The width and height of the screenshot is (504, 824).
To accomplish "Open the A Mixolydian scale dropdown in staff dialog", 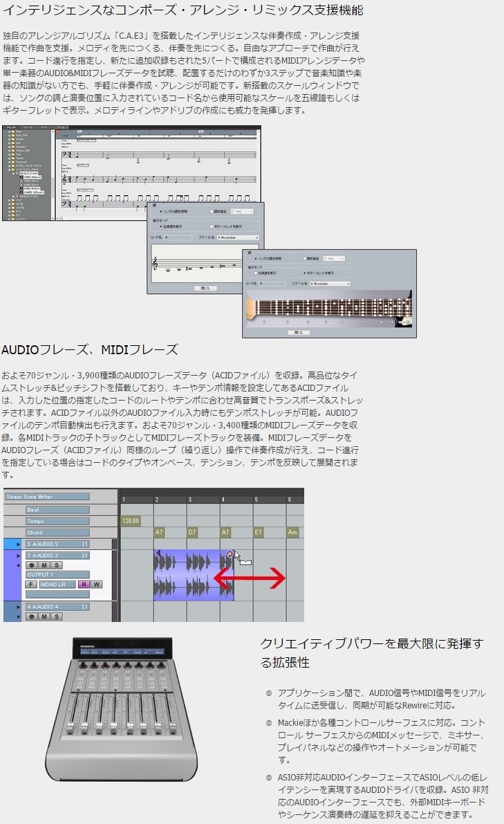I will 237,237.
